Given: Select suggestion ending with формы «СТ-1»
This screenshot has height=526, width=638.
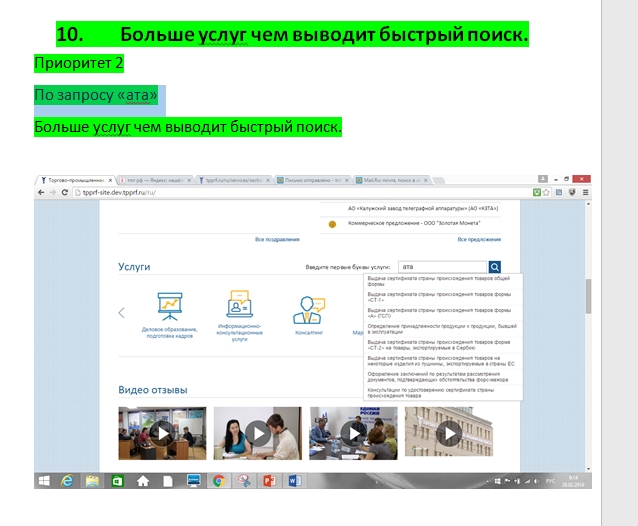Looking at the screenshot, I should (443, 297).
